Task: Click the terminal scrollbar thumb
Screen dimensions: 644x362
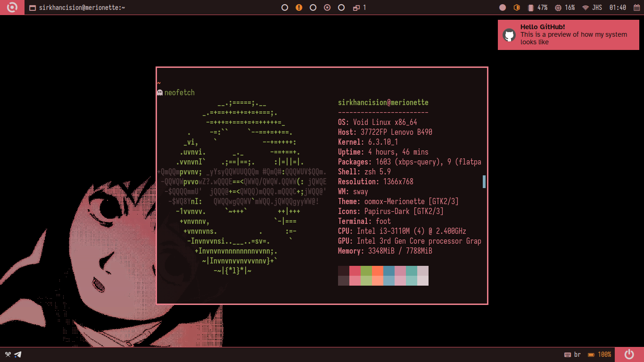Action: [484, 181]
